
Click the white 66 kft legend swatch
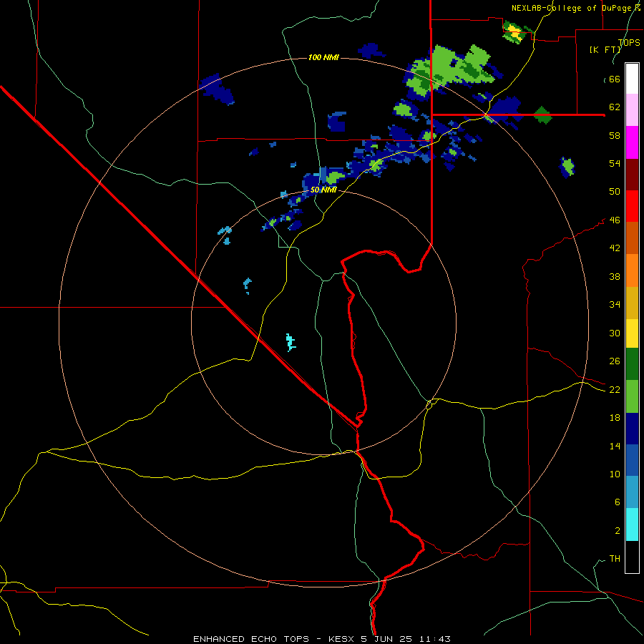(632, 79)
